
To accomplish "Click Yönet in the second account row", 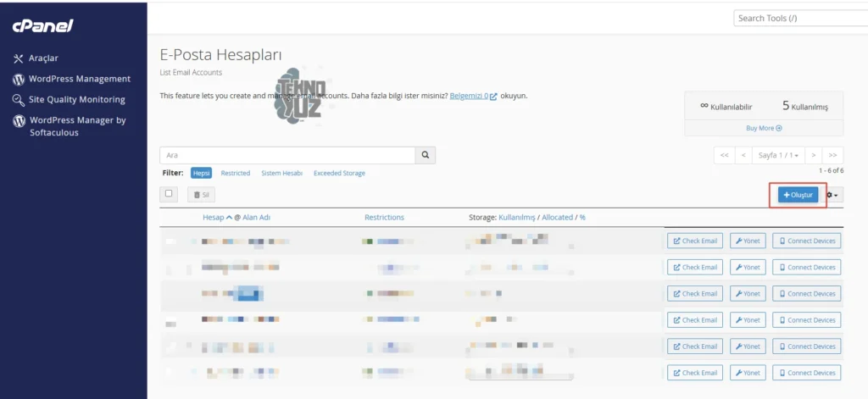I will (748, 268).
